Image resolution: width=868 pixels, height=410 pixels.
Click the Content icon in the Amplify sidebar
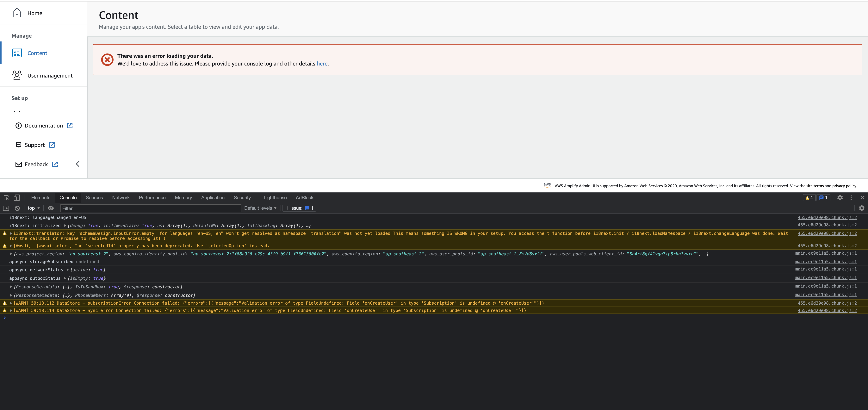pyautogui.click(x=17, y=53)
